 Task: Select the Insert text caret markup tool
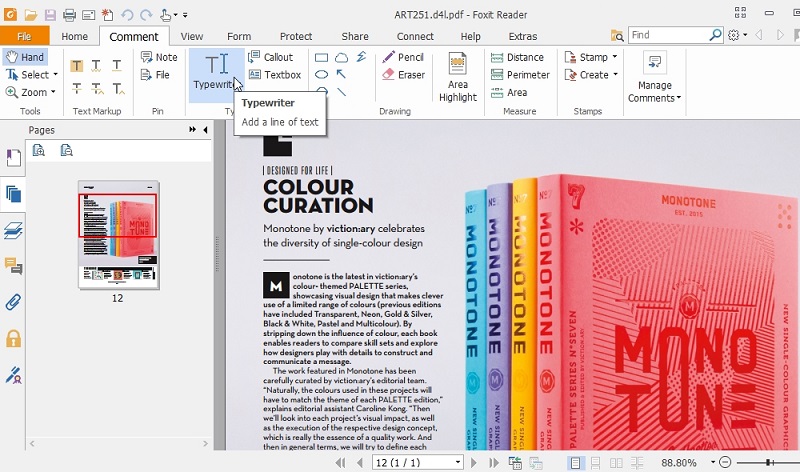118,89
